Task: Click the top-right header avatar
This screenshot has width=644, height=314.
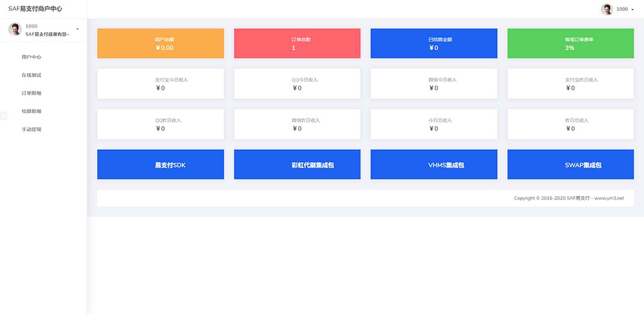Action: [607, 9]
